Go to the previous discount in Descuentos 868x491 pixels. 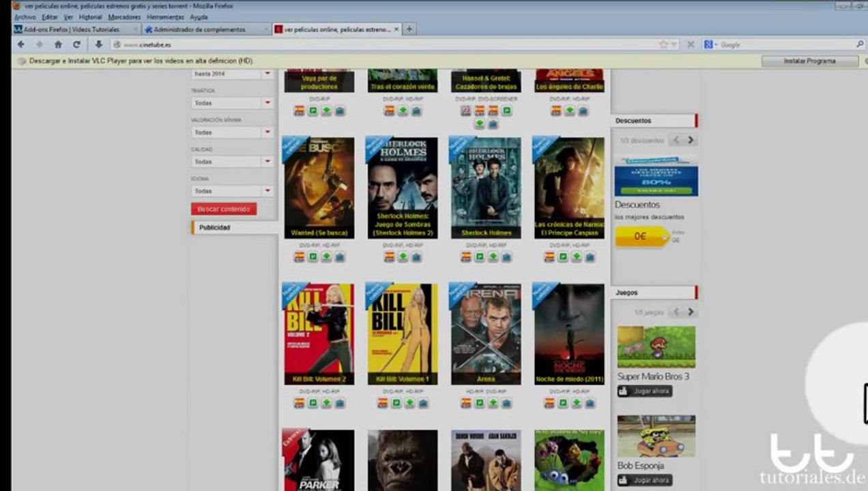coord(676,140)
